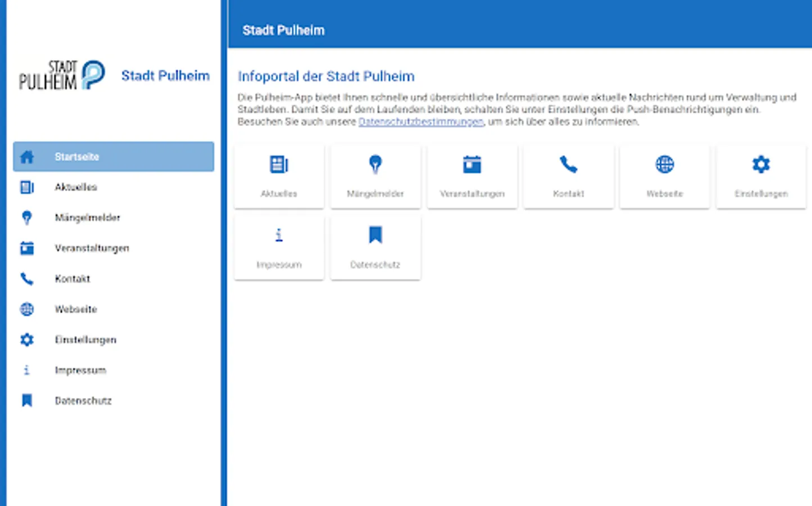Screen dimensions: 812x506
Task: Click the Veranstaltungen tile label
Action: click(472, 193)
